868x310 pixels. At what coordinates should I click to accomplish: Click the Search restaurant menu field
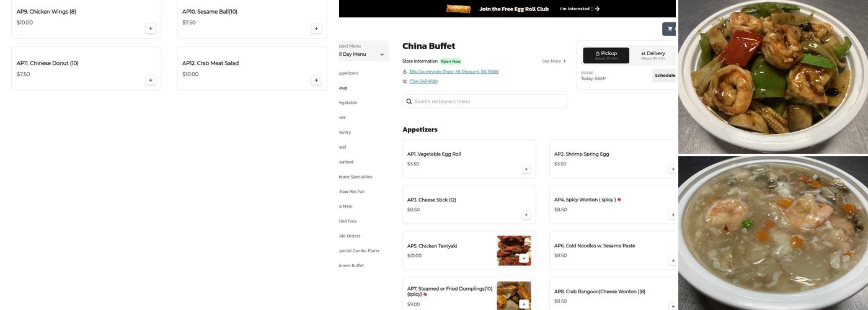485,102
